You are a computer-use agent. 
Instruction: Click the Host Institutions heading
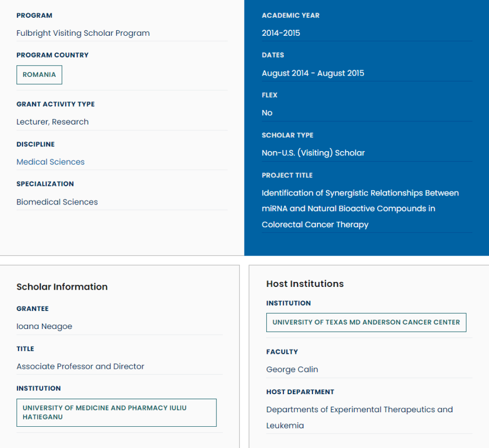305,284
